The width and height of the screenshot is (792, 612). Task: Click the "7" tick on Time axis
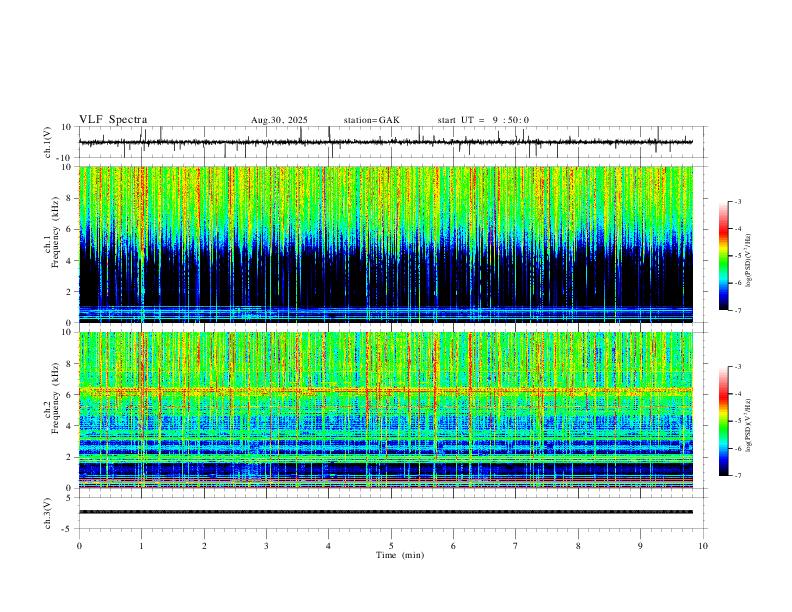(x=516, y=546)
